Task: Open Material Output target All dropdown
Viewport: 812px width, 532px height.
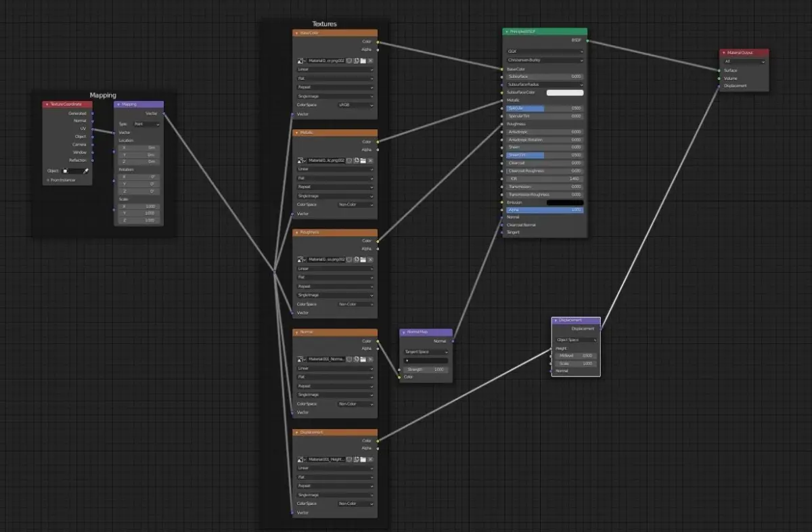Action: pos(744,62)
